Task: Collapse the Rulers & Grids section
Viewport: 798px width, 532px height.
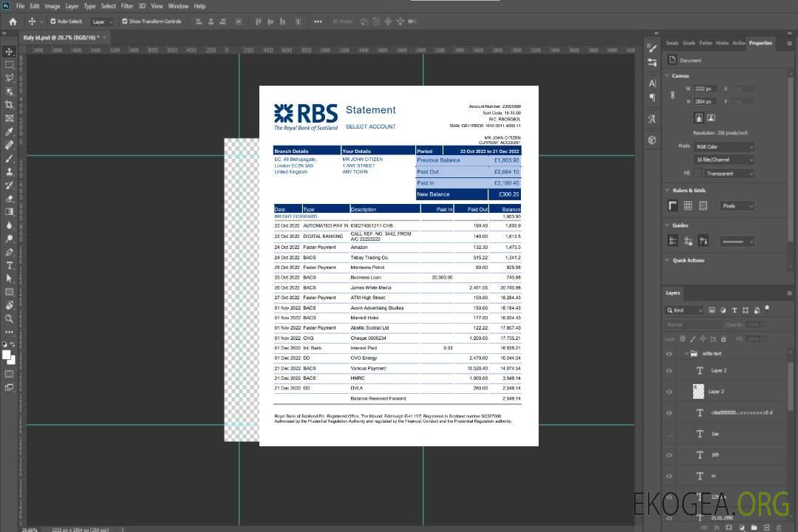Action: coord(667,191)
